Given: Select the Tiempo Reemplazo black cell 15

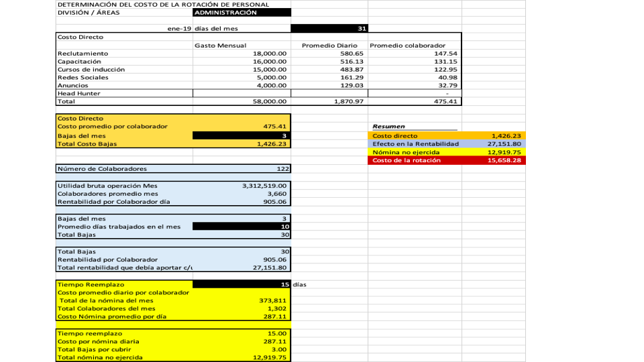Looking at the screenshot, I should (241, 284).
